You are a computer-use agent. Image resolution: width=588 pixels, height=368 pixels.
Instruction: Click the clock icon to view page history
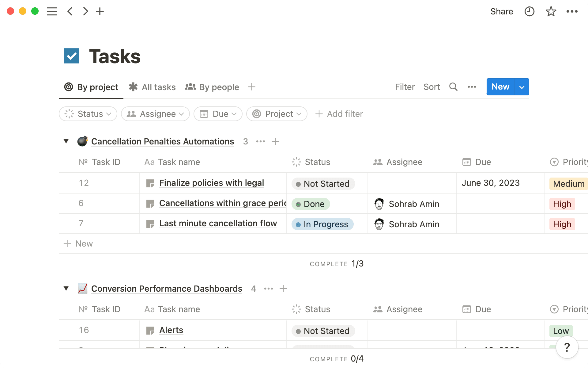coord(529,11)
